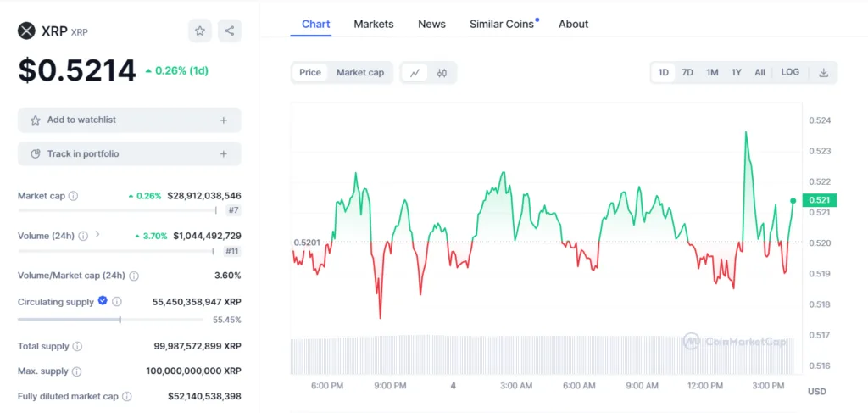Click the plus icon on Track in portfolio

(x=224, y=153)
